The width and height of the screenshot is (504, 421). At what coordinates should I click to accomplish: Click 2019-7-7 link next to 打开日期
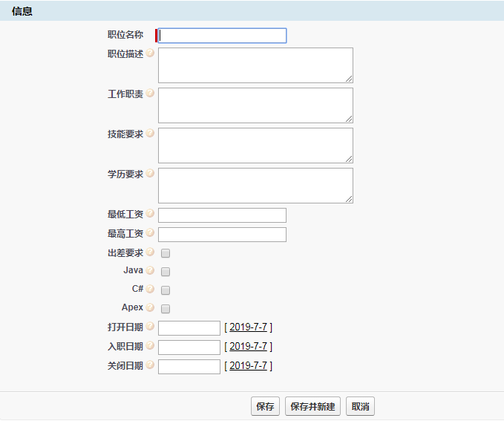[x=248, y=327]
